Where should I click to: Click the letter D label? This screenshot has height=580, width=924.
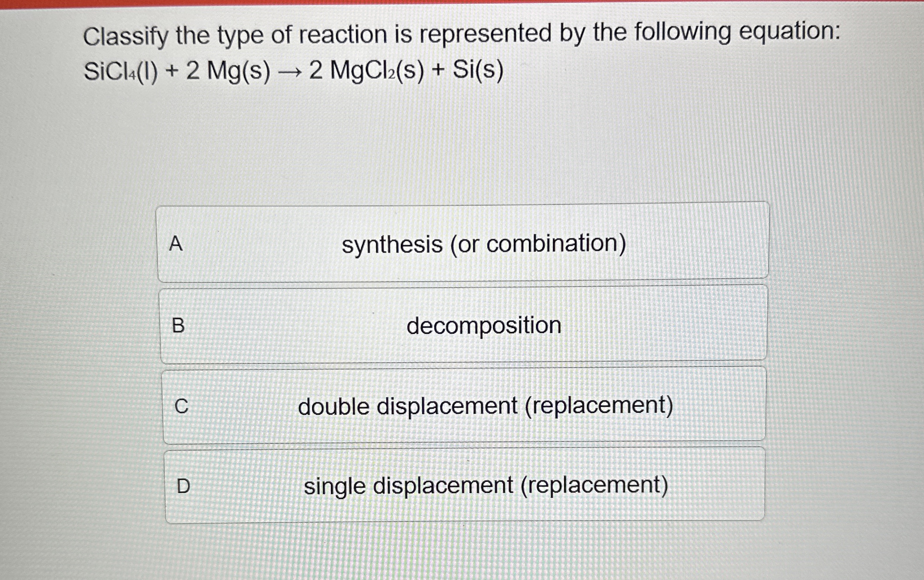[184, 486]
